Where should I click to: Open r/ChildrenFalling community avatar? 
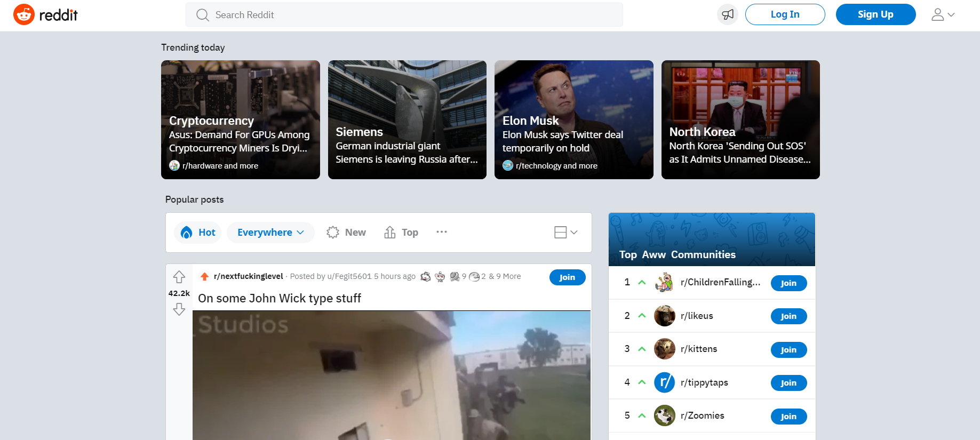665,282
